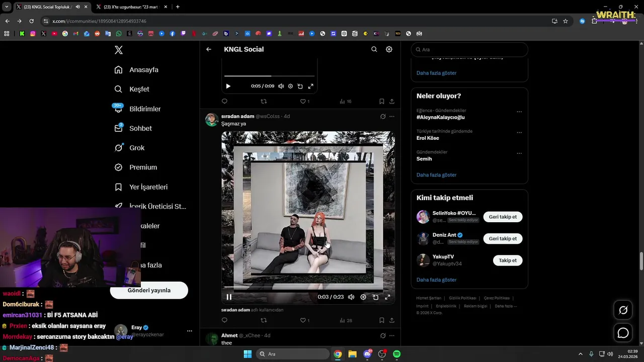The image size is (644, 362).
Task: Open more options on Ahmet's post
Action: 392,335
